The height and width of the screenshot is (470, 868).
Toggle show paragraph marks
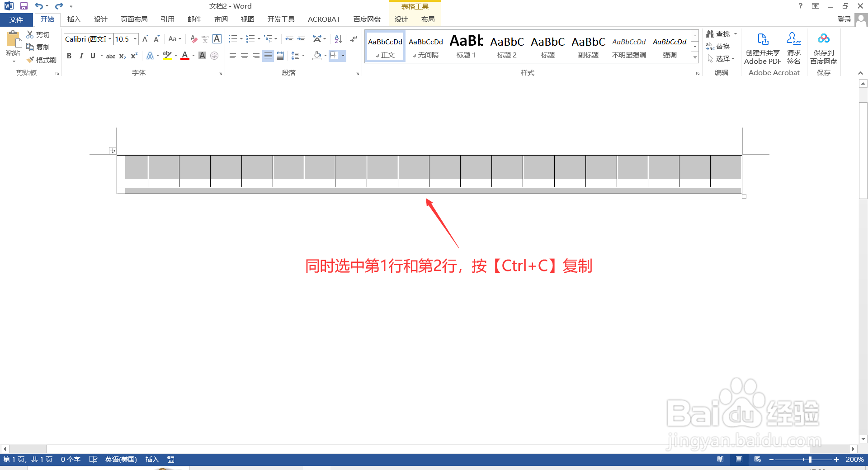(354, 39)
